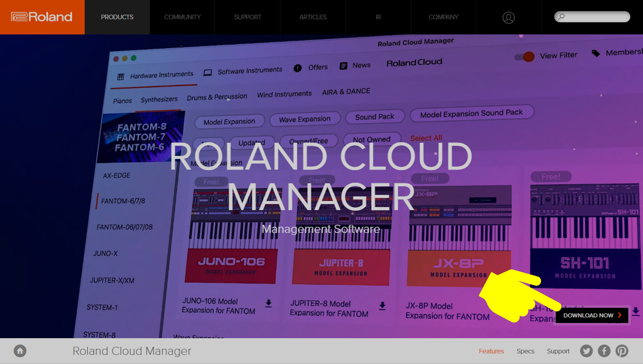Image resolution: width=643 pixels, height=364 pixels.
Task: Open the COMPANY menu
Action: tap(443, 17)
